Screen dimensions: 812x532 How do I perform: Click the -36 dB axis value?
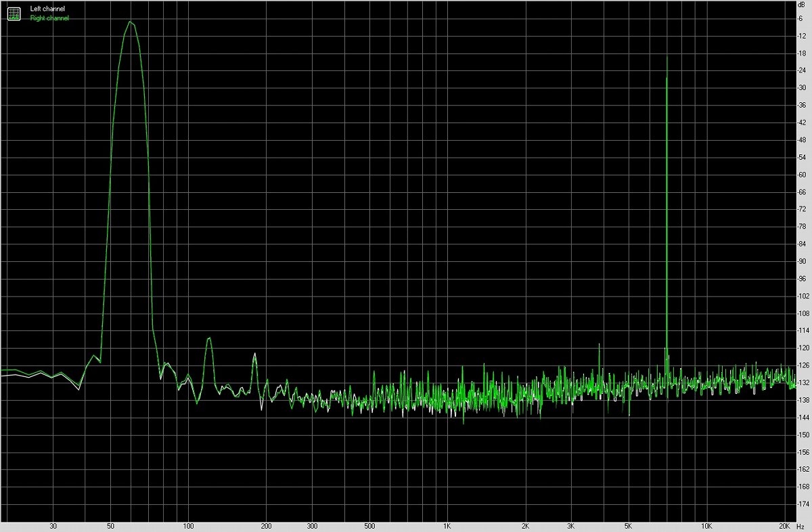tap(803, 105)
